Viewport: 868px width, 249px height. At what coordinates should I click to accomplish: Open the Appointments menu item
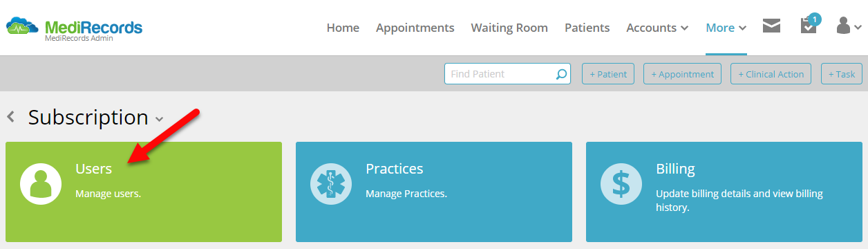tap(415, 28)
